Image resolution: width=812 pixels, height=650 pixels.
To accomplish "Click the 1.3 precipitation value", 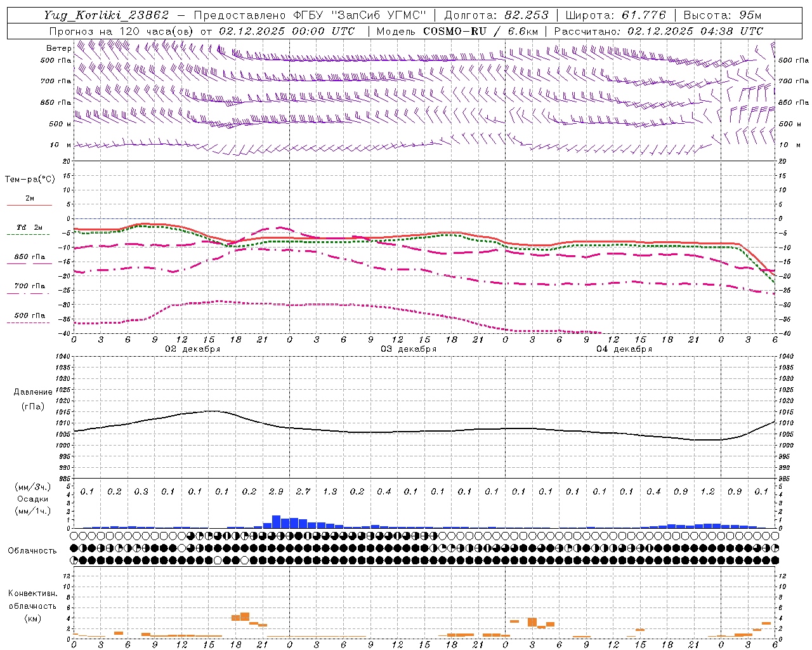I will (x=330, y=491).
